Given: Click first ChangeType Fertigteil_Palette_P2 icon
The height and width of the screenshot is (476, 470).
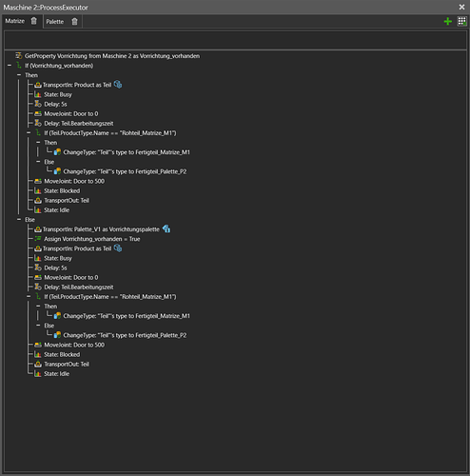Looking at the screenshot, I should pyautogui.click(x=57, y=171).
